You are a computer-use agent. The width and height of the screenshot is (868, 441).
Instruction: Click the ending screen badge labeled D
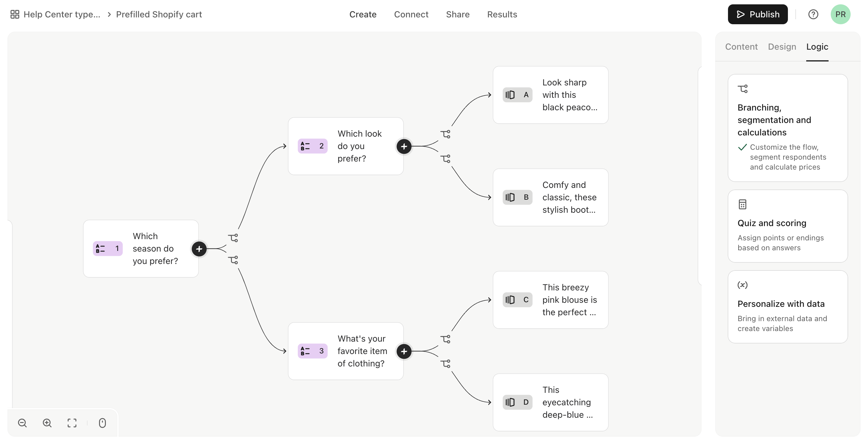pos(518,402)
